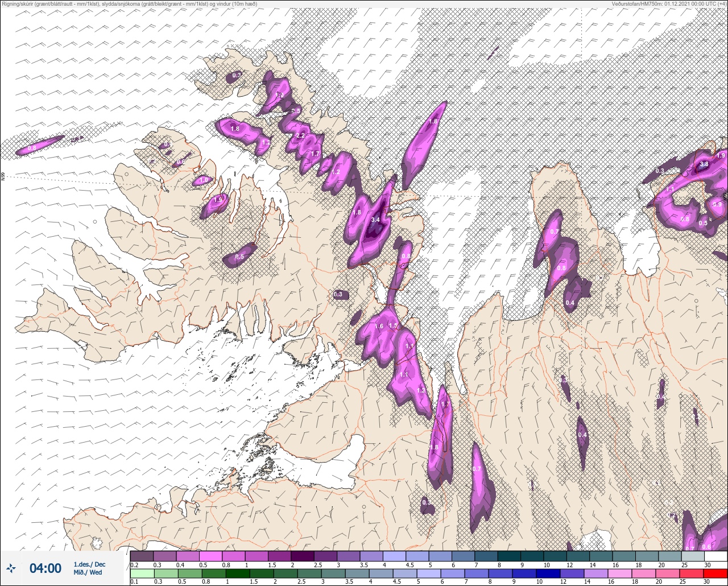
Task: Click the 30 label in rain legend
Action: pos(707,581)
